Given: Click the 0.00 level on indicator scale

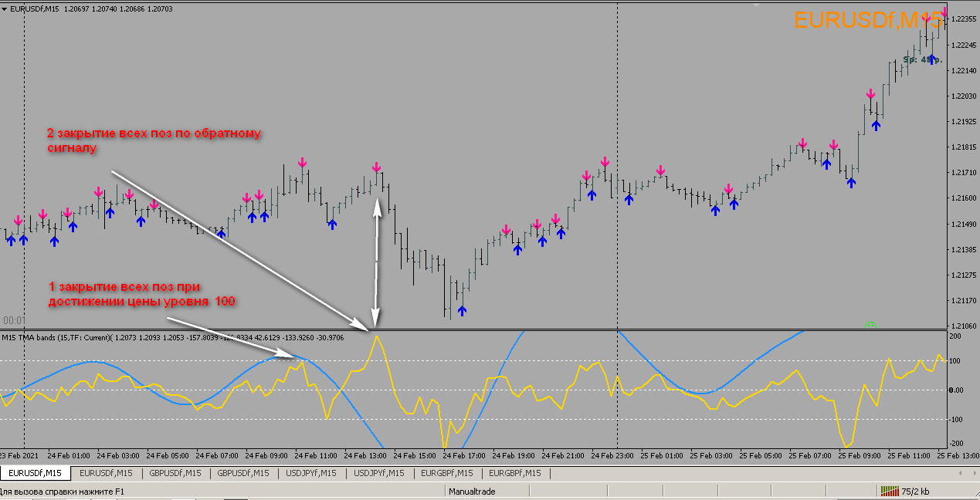Looking at the screenshot, I should point(958,390).
